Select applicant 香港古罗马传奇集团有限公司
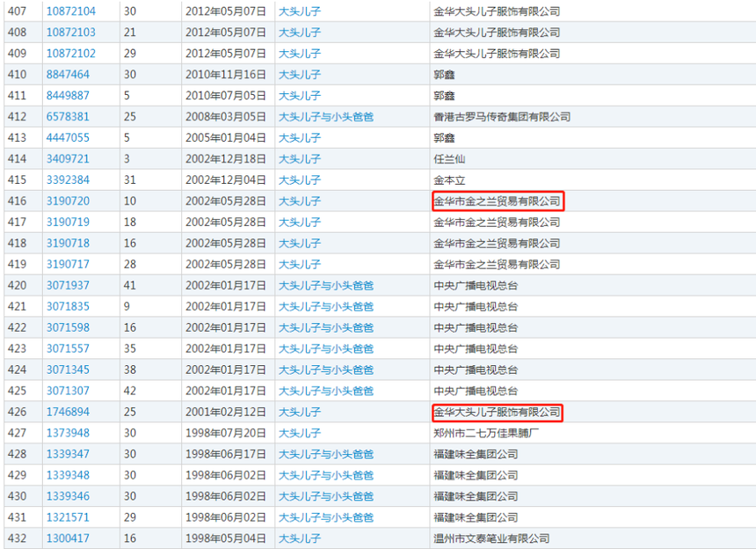756x549 pixels. point(502,117)
